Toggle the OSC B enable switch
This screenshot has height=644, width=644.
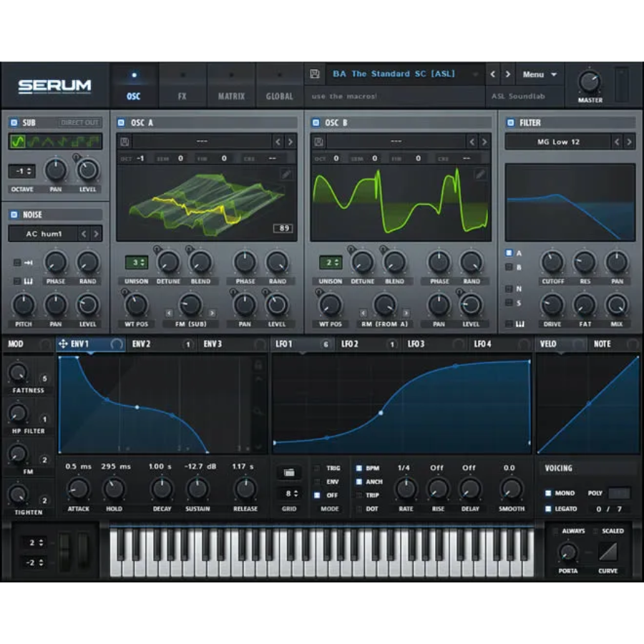(316, 122)
